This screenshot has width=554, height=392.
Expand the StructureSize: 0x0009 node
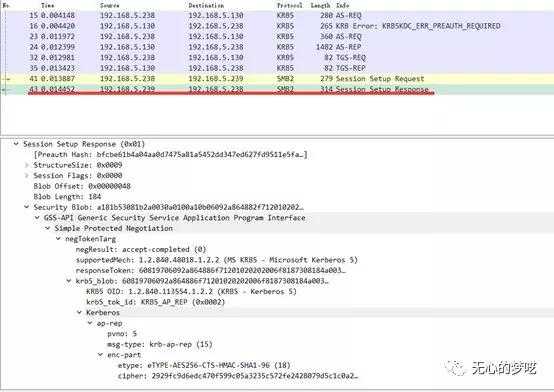point(26,165)
